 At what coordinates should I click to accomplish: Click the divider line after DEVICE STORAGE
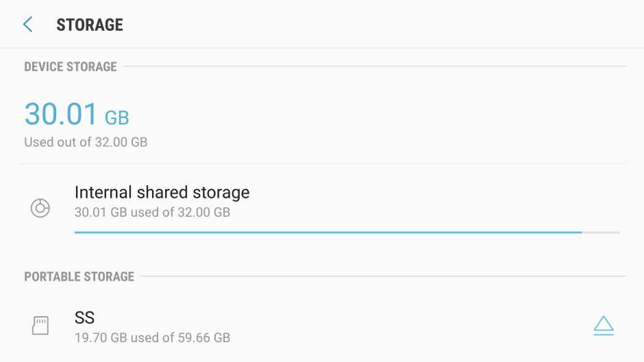click(373, 66)
